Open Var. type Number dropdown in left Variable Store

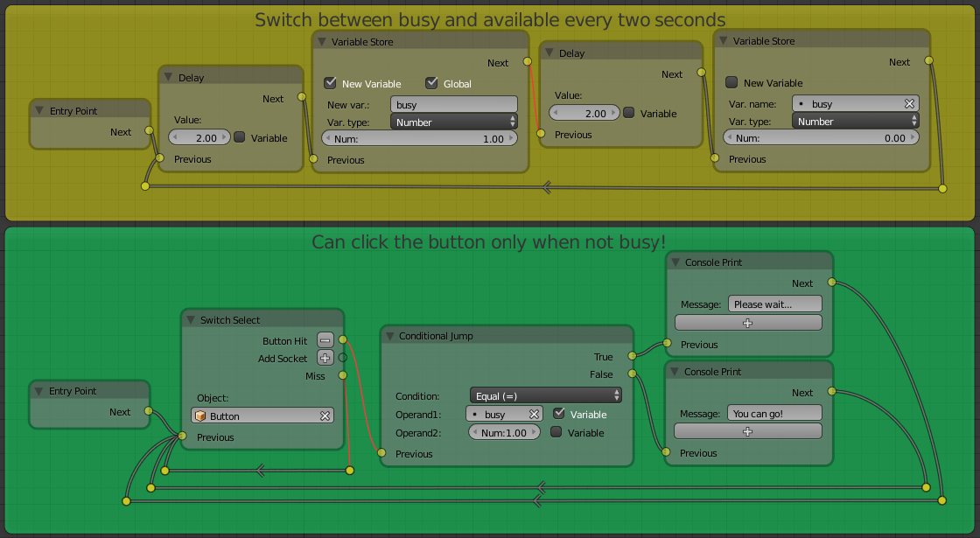453,122
